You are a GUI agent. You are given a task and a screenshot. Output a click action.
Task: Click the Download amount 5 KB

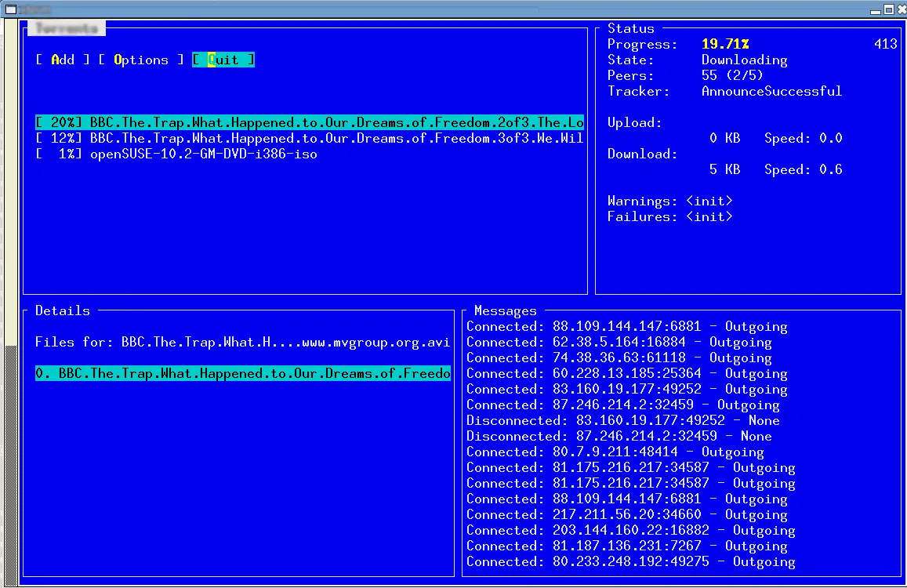coord(725,169)
